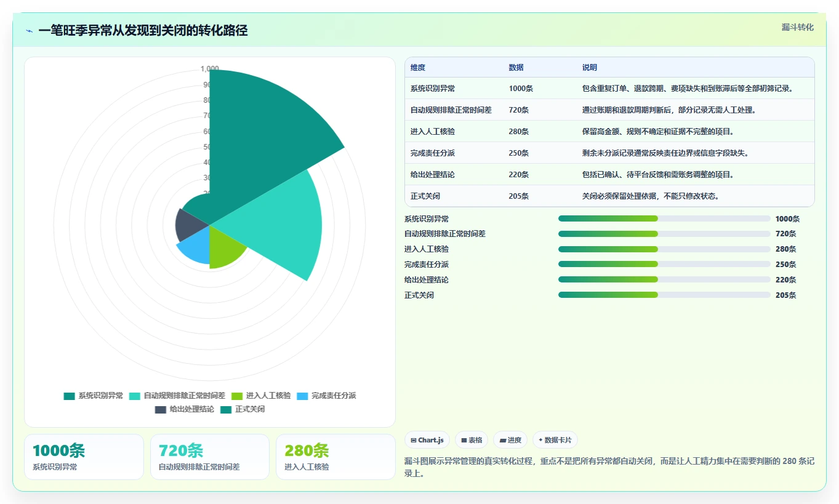
Task: Click the footer paragraph starting 漏斗图展示异常管理
Action: tap(609, 468)
